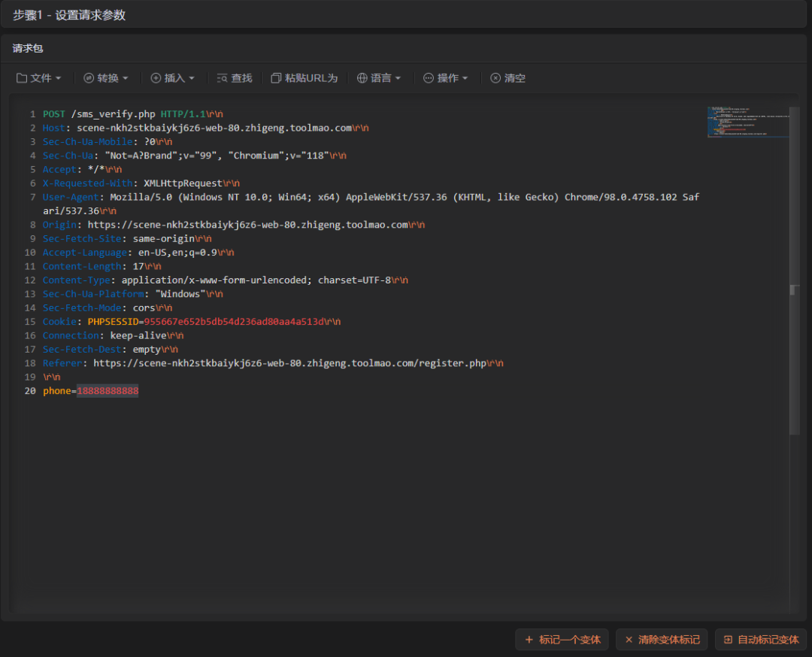Click the 请求包 panel title
Viewport: 812px width, 657px height.
(x=28, y=48)
